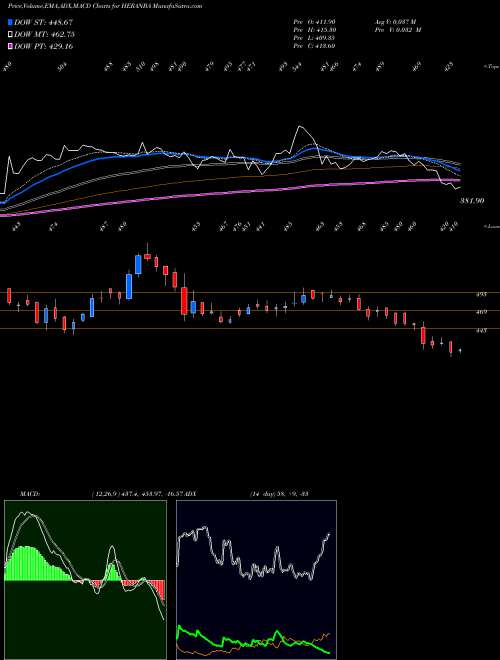Click the white DOW MT legend swatch
Image resolution: width=500 pixels, height=660 pixels.
pyautogui.click(x=10, y=34)
